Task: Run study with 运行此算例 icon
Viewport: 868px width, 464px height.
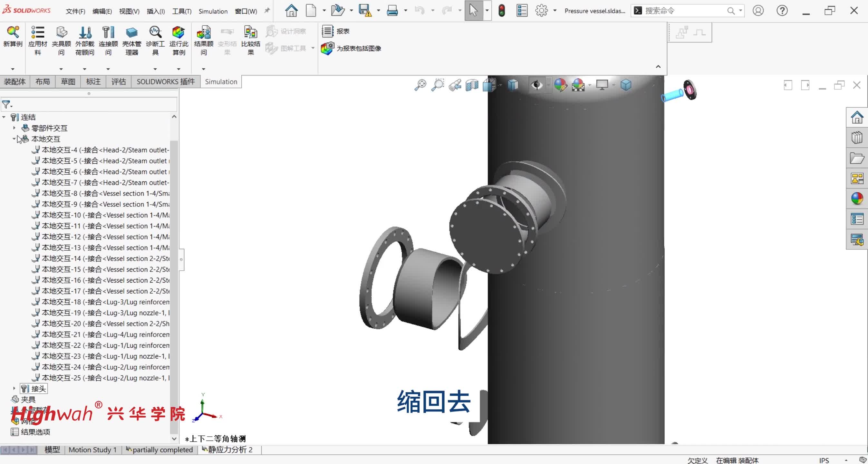Action: point(178,33)
